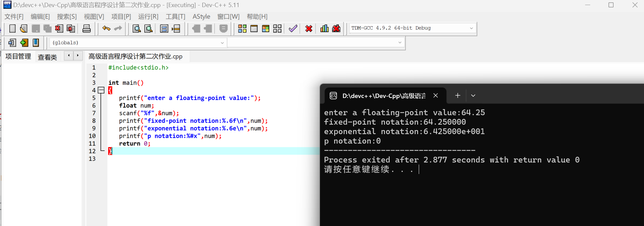Screen dimensions: 644x226
Task: Open the 文件[F] menu
Action: [x=14, y=17]
